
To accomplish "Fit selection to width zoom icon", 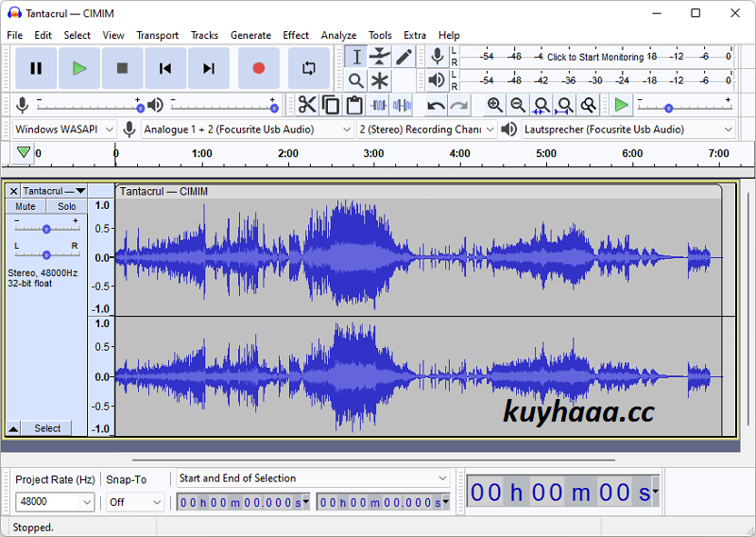I will pos(541,105).
